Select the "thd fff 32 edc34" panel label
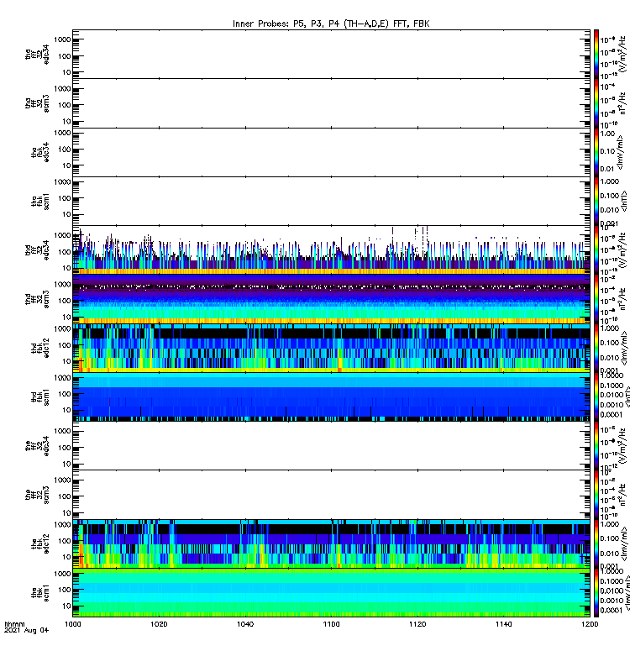This screenshot has width=630, height=672. [37, 250]
